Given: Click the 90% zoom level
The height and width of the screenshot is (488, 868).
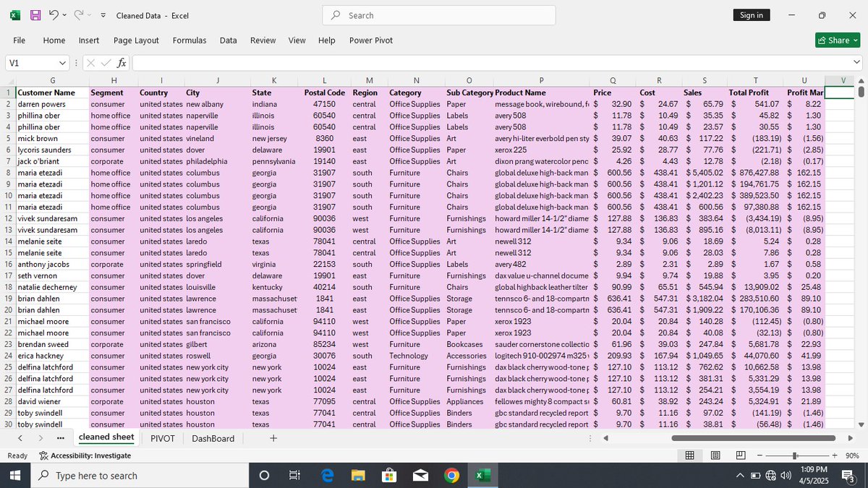Looking at the screenshot, I should pyautogui.click(x=851, y=455).
